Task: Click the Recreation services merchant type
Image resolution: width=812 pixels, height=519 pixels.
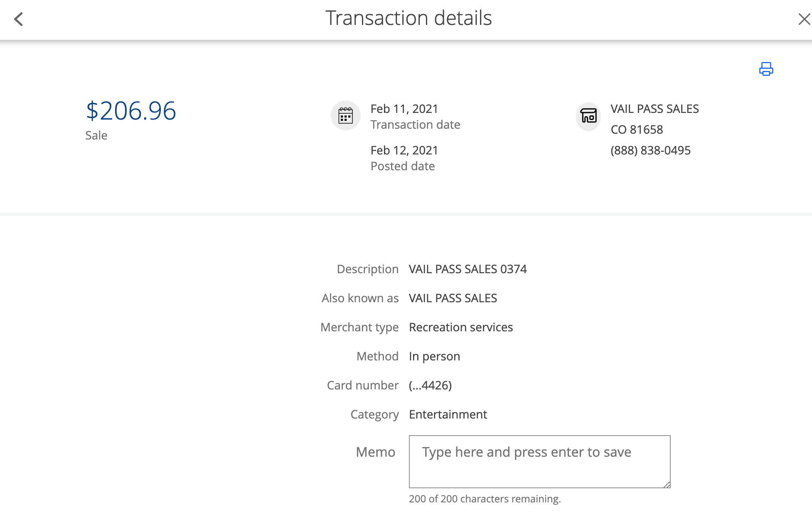Action: pyautogui.click(x=460, y=327)
